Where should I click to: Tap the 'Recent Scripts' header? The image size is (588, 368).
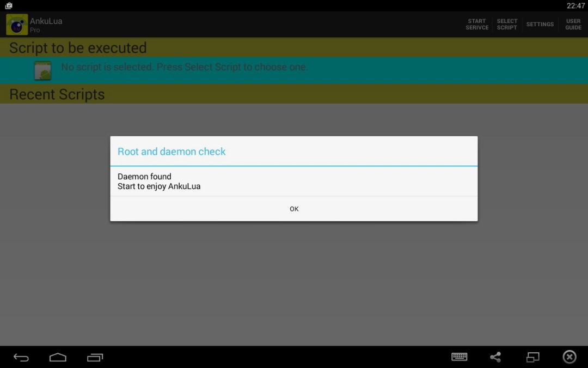[x=57, y=94]
